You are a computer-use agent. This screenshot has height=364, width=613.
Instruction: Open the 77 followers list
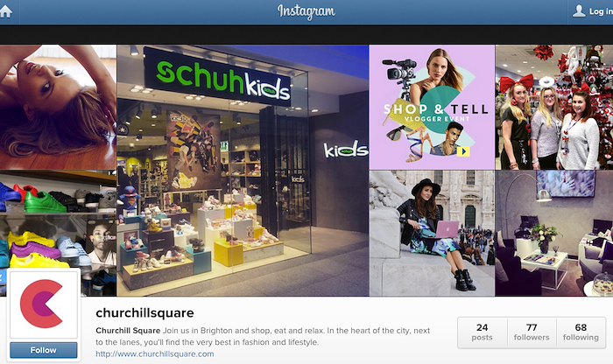[532, 332]
